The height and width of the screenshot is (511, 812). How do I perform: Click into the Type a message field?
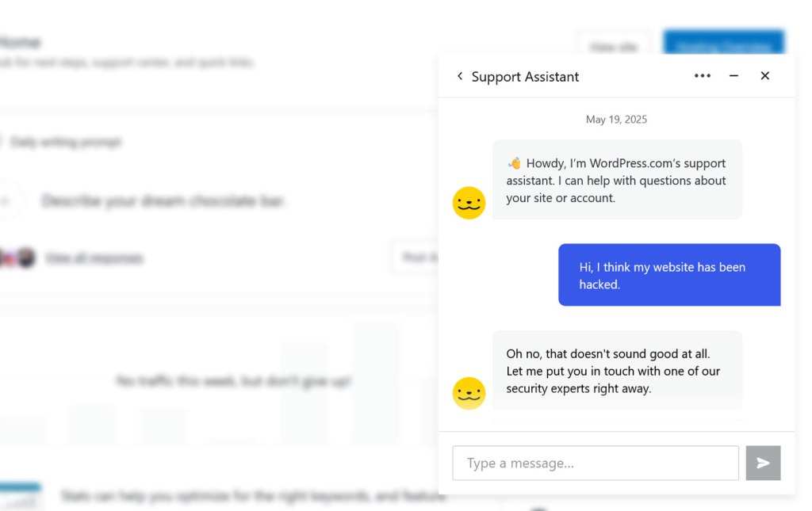pyautogui.click(x=596, y=463)
